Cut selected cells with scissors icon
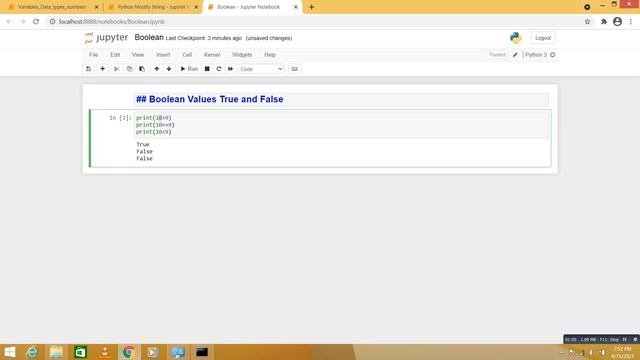This screenshot has height=360, width=640. 117,69
